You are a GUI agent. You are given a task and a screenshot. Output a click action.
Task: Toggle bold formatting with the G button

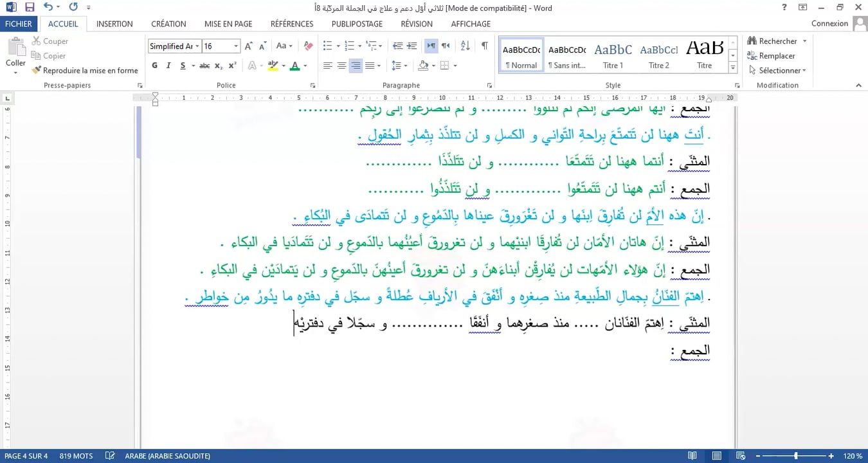(154, 66)
